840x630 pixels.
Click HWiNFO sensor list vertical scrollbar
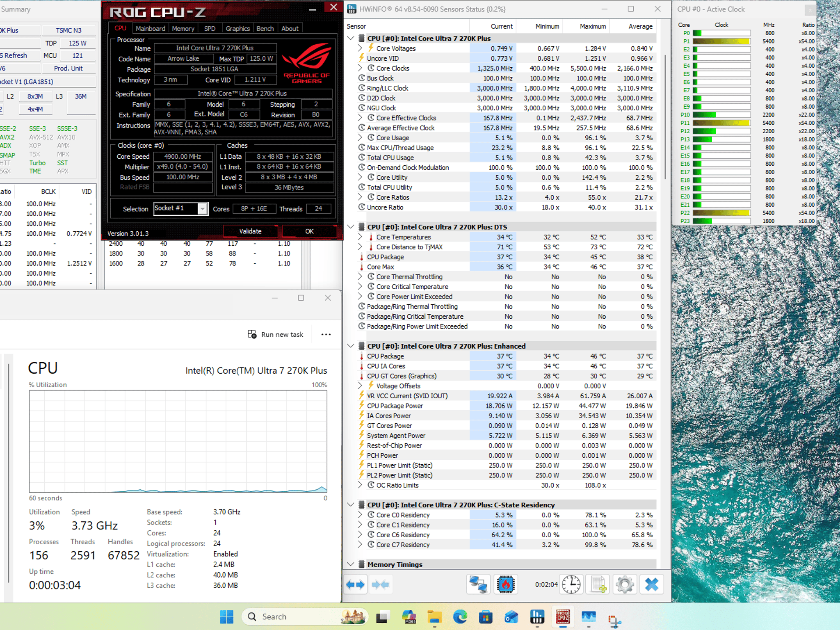(x=665, y=117)
